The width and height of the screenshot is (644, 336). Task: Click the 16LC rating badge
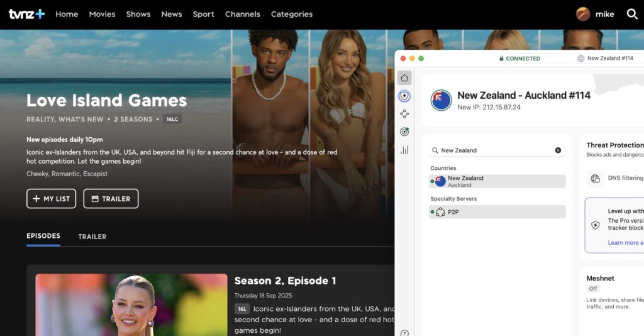[x=172, y=119]
